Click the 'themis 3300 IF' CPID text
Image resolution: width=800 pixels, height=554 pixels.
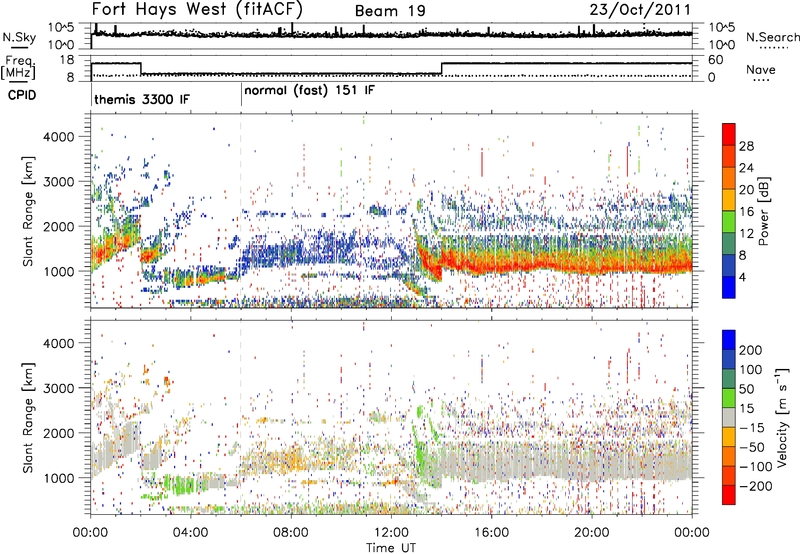pyautogui.click(x=142, y=99)
